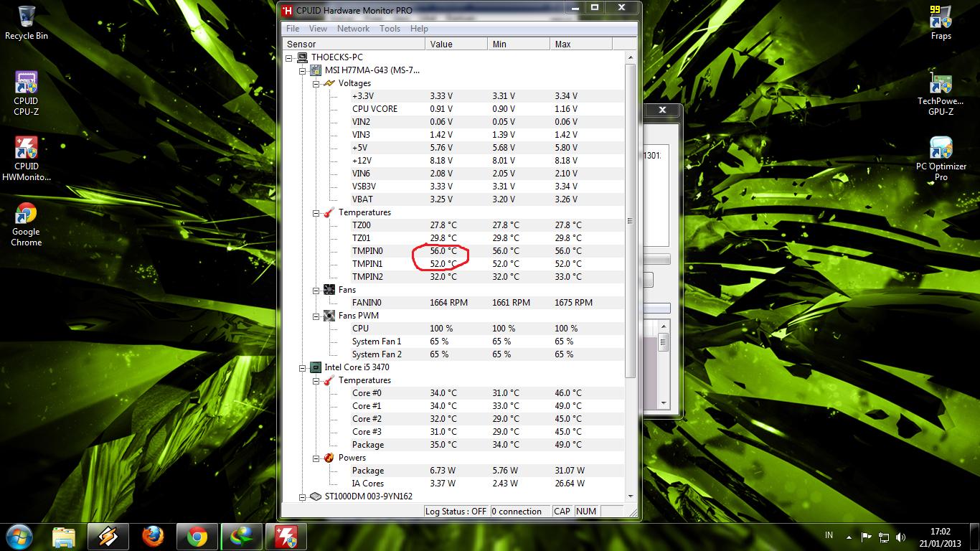Open the Internet Download Manager taskbar icon

click(x=242, y=537)
